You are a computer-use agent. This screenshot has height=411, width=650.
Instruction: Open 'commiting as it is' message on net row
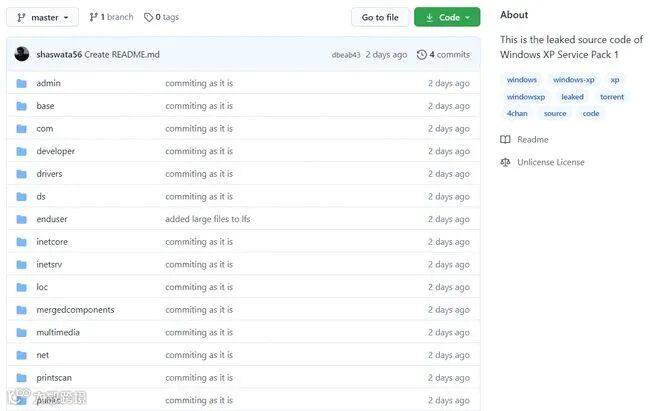[x=199, y=355]
